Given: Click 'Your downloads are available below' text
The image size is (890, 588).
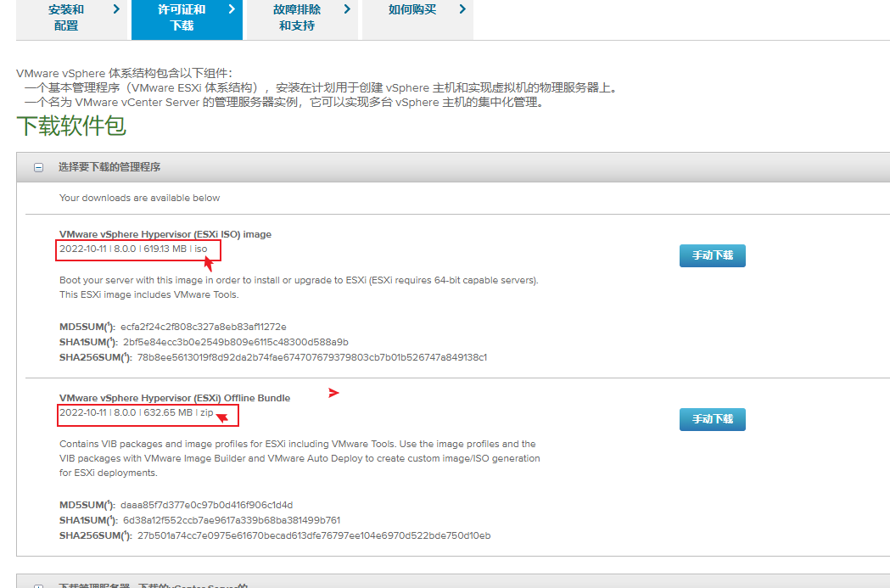Looking at the screenshot, I should pos(140,198).
